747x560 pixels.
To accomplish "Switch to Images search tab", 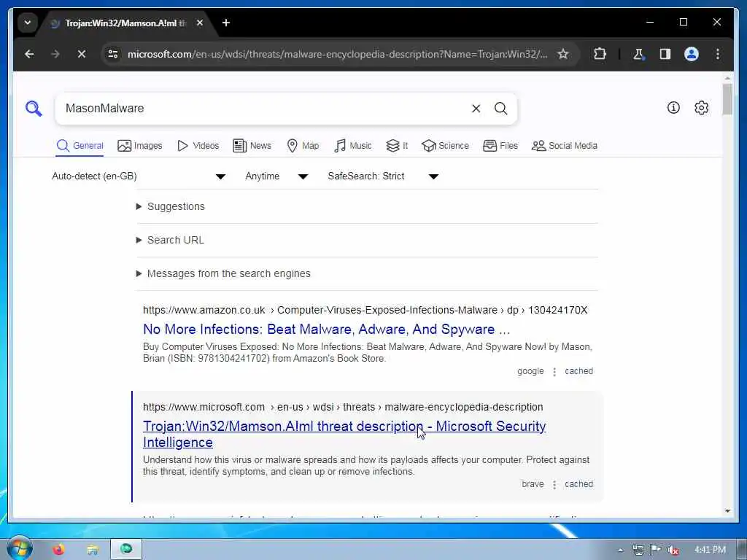I will [139, 146].
